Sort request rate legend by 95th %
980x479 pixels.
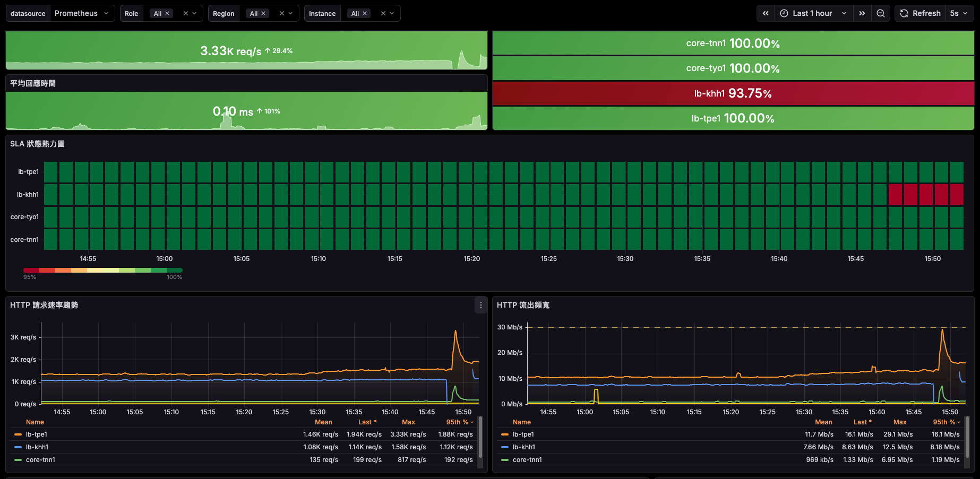[459, 422]
